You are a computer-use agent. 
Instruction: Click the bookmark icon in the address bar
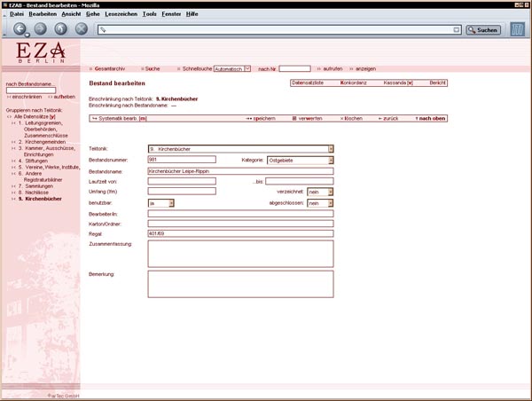coord(103,30)
